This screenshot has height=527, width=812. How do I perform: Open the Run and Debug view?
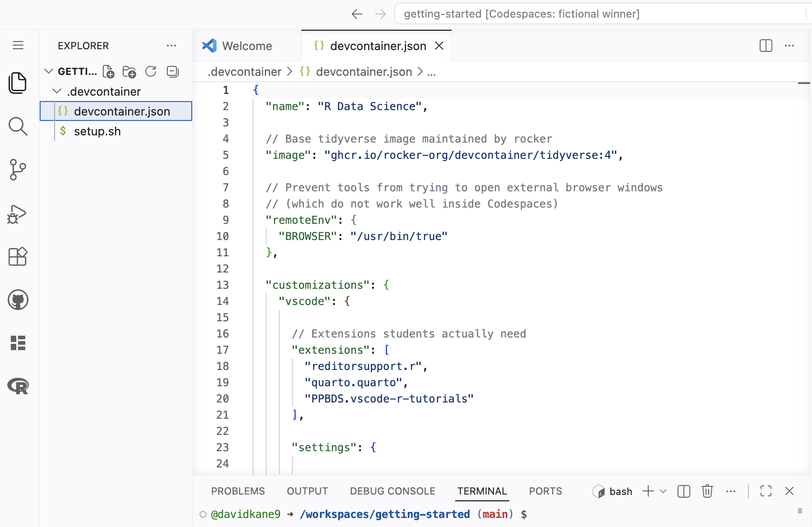coord(18,214)
